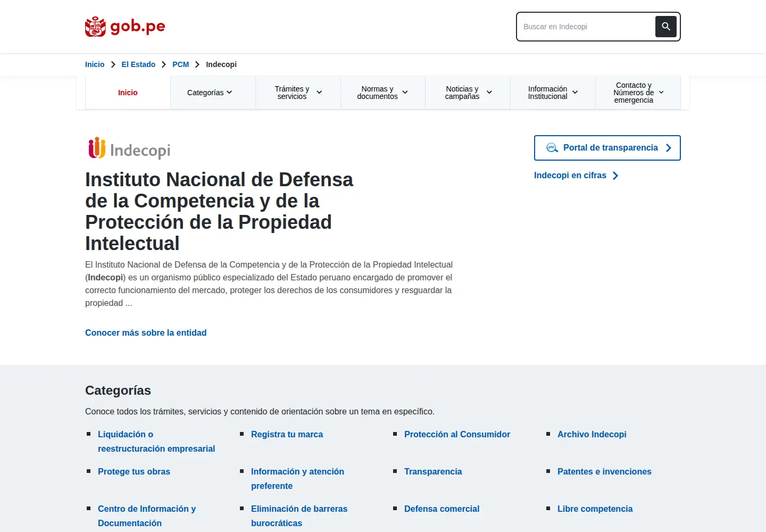Click the transparency portal magnifier icon

pos(552,148)
